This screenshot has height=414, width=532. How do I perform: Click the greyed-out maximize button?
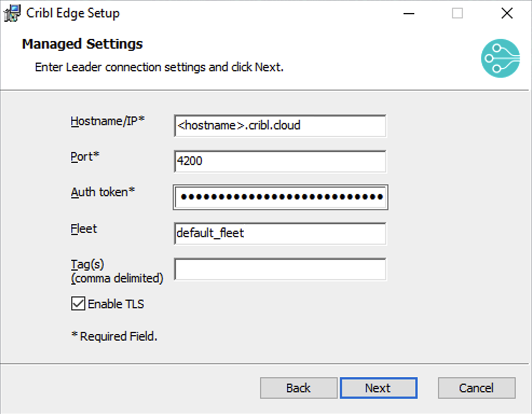(x=457, y=13)
